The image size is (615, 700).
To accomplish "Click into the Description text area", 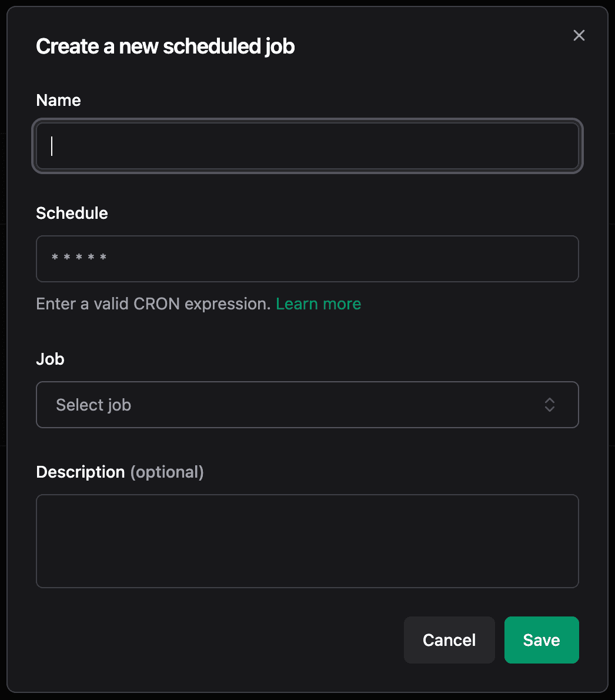I will tap(307, 540).
